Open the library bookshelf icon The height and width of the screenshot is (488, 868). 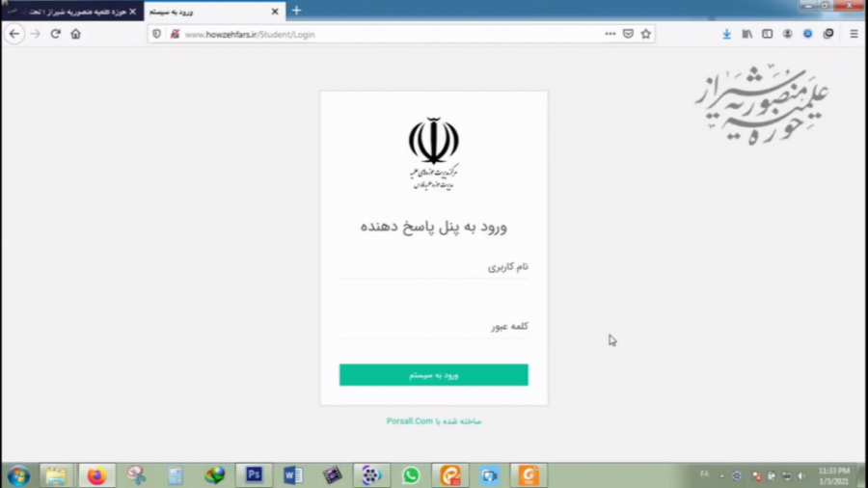pos(747,34)
